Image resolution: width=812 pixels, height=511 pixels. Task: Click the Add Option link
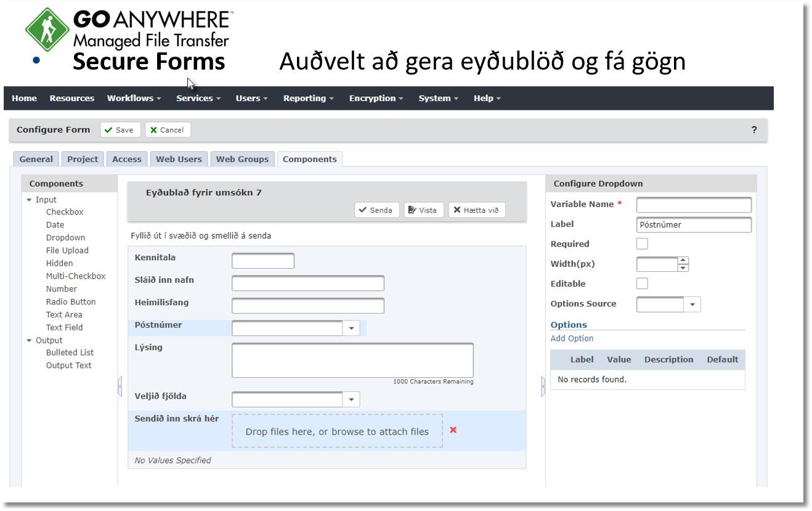coord(572,338)
